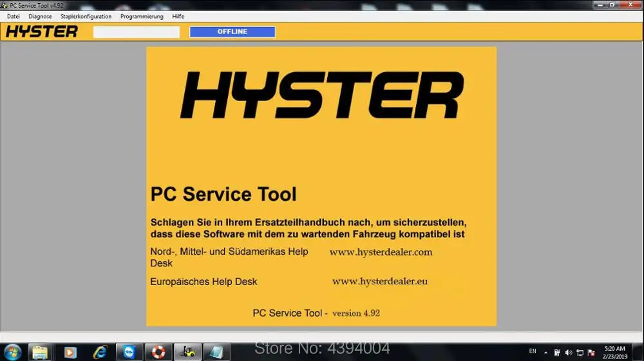Open the Programmierung menu
Screen dimensions: 644x361
[x=142, y=17]
